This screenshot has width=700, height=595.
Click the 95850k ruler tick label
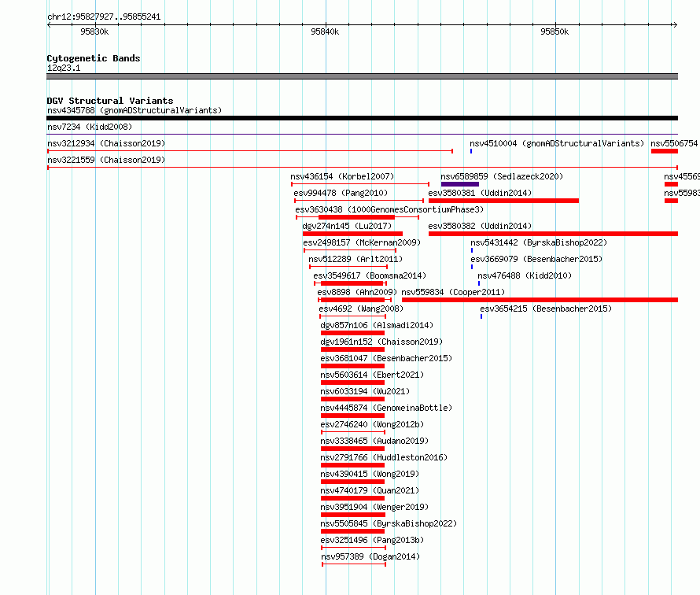click(x=554, y=31)
